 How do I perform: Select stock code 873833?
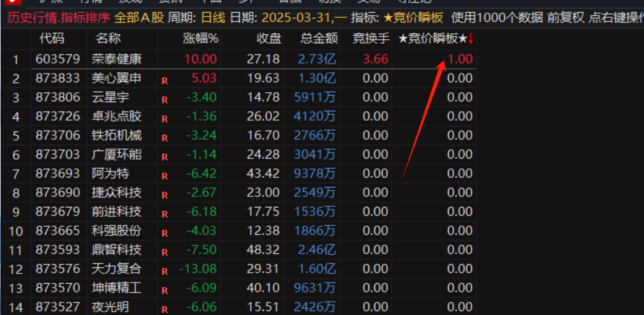tap(58, 78)
